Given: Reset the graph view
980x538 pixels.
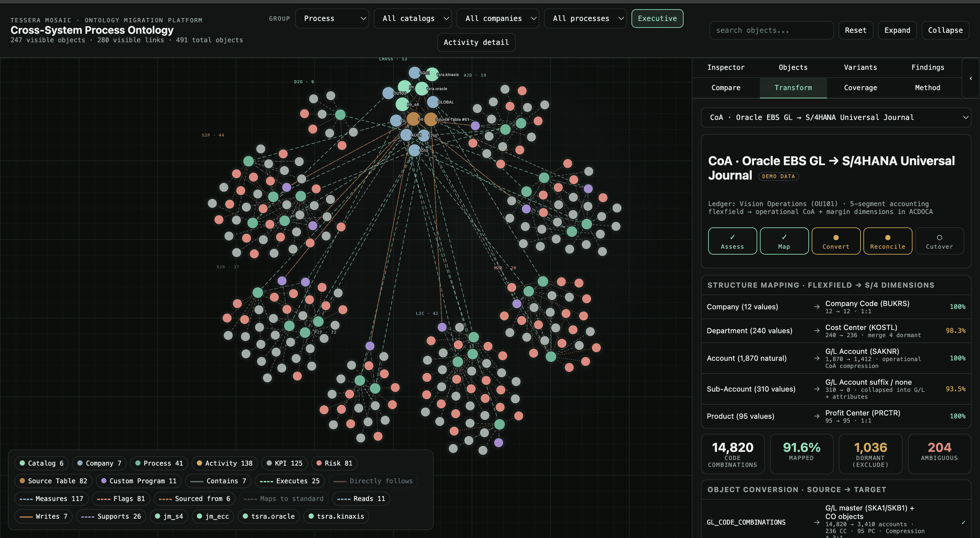Looking at the screenshot, I should (856, 30).
